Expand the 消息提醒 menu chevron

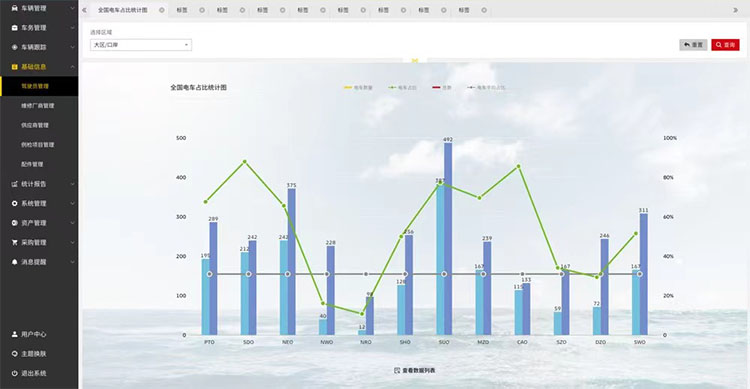(72, 262)
